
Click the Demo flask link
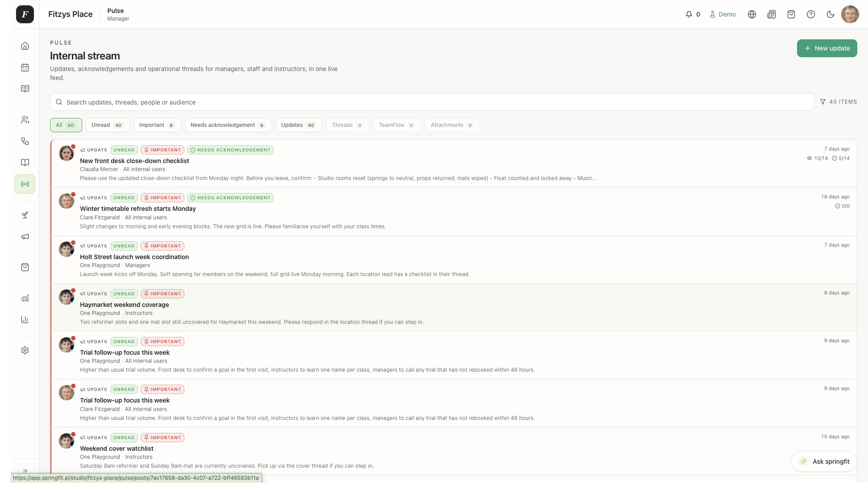point(723,14)
